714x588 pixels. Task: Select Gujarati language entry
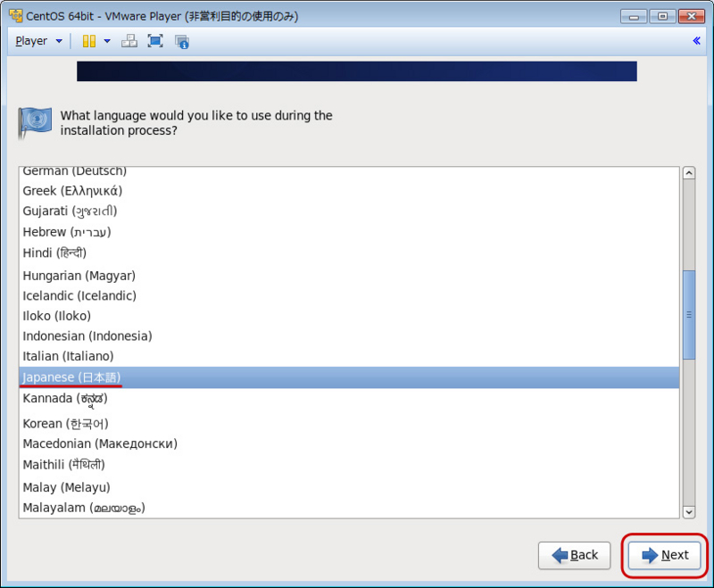coord(349,211)
